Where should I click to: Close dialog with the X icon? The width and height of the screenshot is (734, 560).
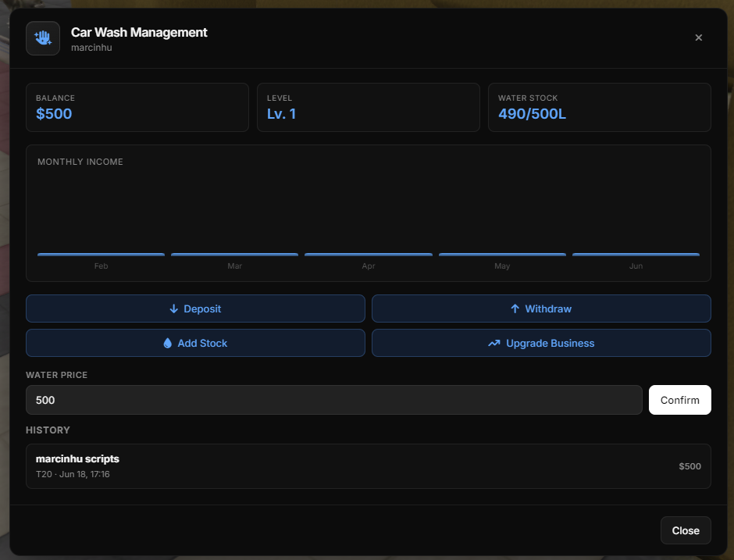[x=698, y=37]
